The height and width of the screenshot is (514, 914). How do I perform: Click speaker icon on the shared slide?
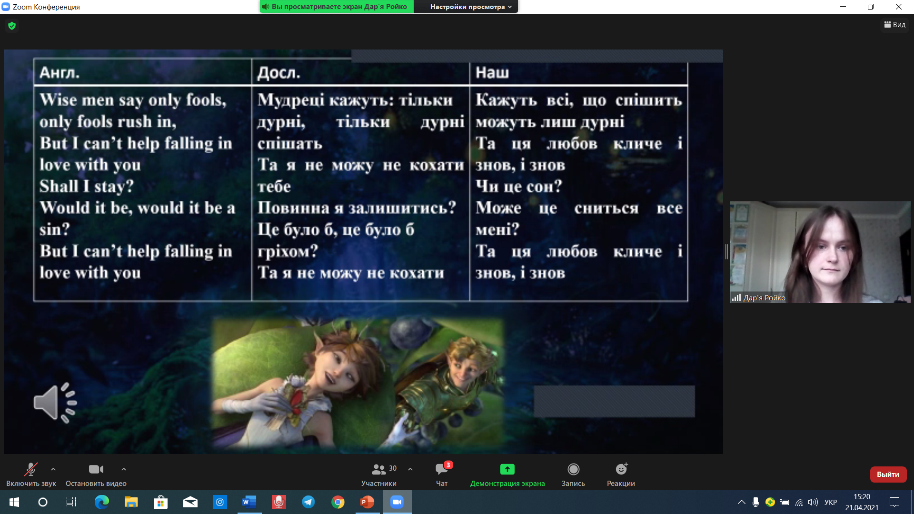(x=55, y=402)
